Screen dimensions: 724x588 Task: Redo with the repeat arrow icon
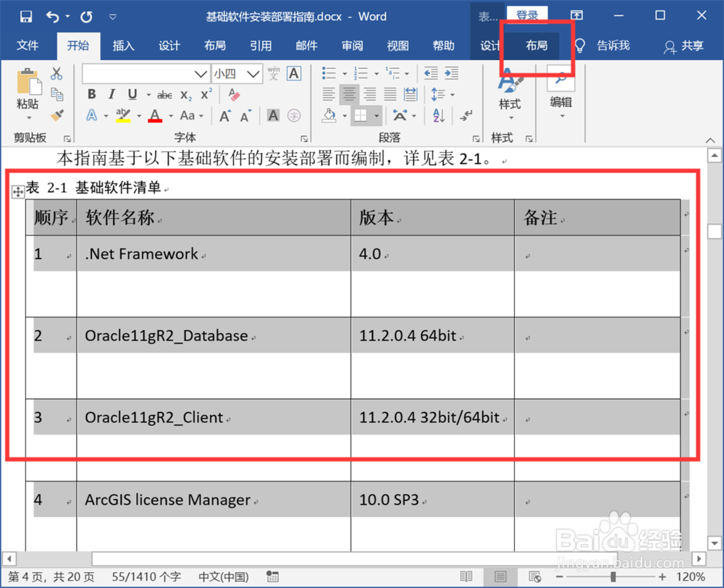coord(86,17)
